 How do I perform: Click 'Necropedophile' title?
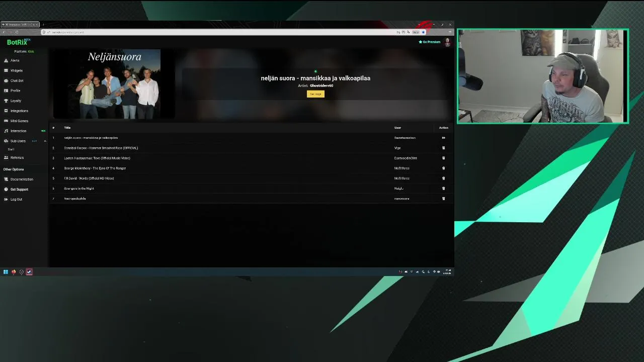[x=75, y=198]
